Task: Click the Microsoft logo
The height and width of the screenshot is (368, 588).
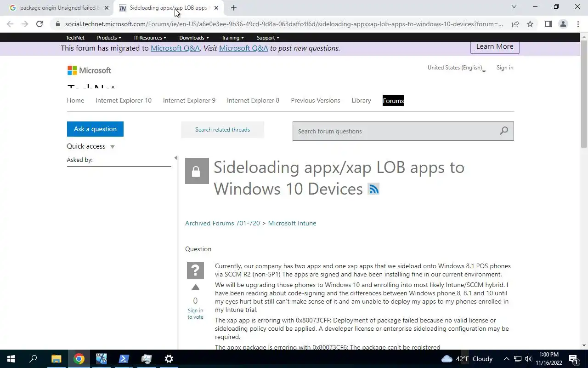Action: pyautogui.click(x=89, y=70)
